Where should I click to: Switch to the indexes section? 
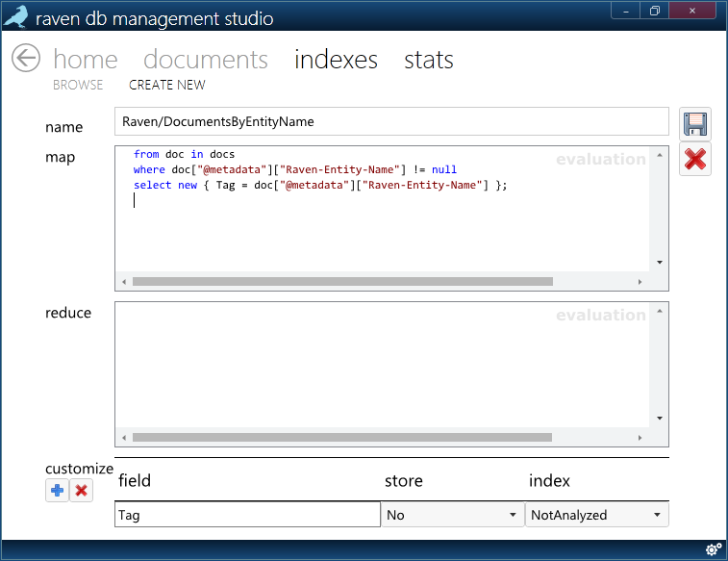coord(337,60)
